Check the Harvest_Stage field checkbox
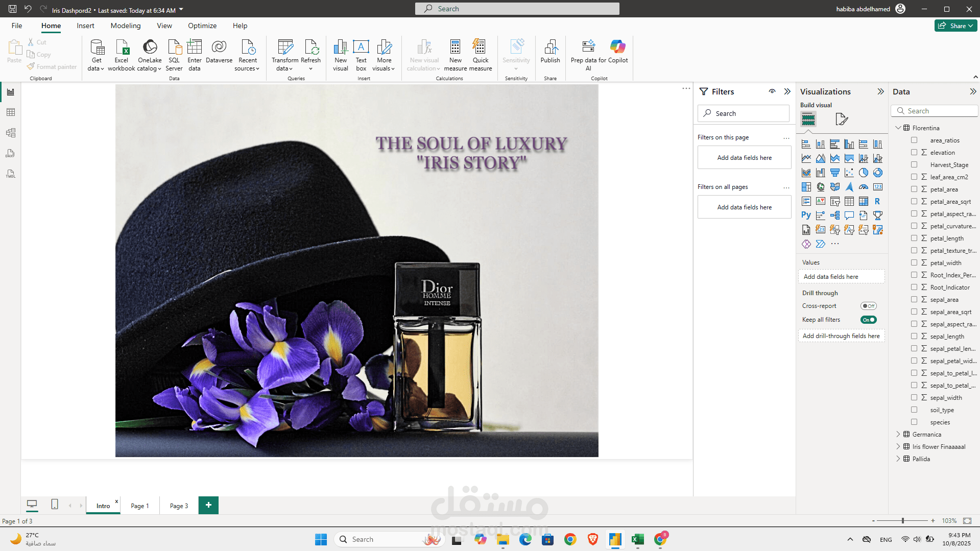Screen dimensions: 980x551 tap(914, 164)
